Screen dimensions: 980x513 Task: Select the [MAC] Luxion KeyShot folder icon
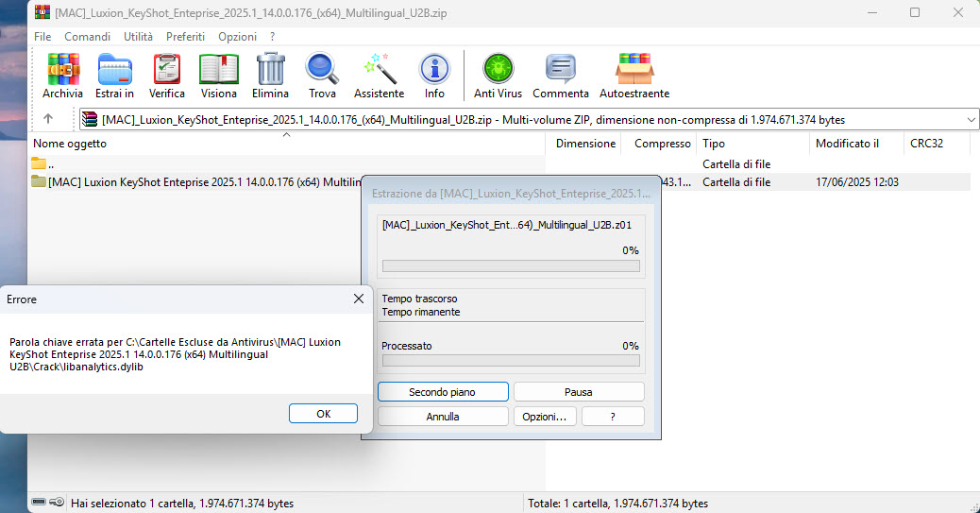pyautogui.click(x=39, y=182)
